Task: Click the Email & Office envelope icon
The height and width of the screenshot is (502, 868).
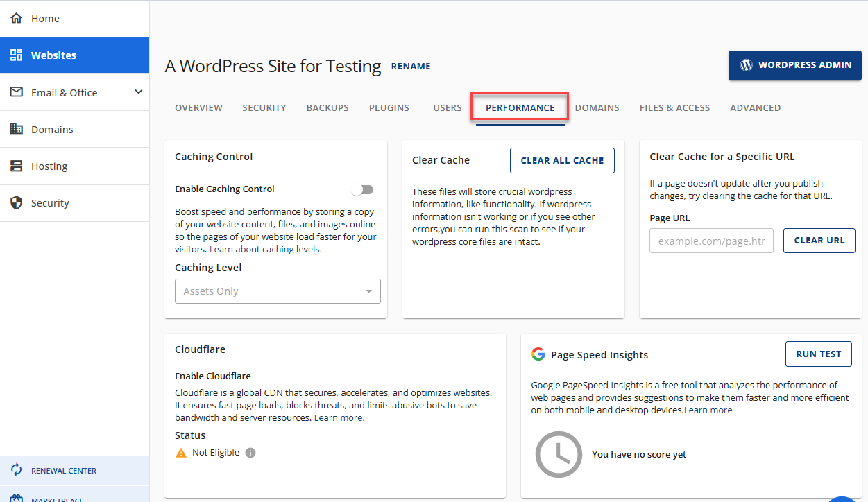Action: [x=17, y=92]
